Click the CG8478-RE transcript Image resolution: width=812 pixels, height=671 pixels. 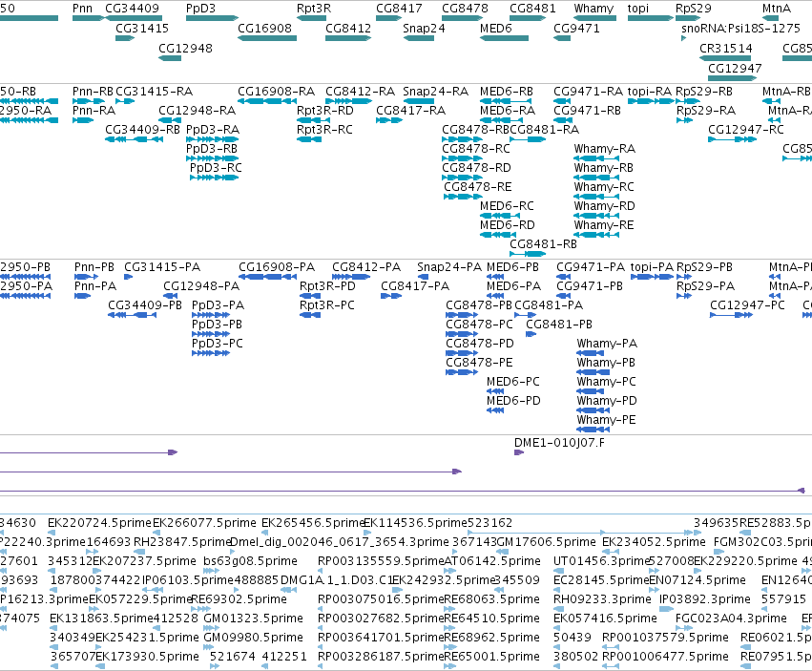coord(463,197)
